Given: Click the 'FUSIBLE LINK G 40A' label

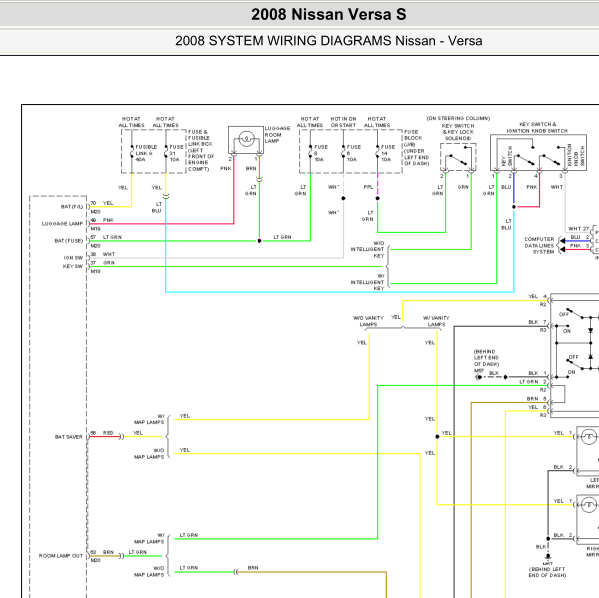Looking at the screenshot, I should [x=146, y=153].
